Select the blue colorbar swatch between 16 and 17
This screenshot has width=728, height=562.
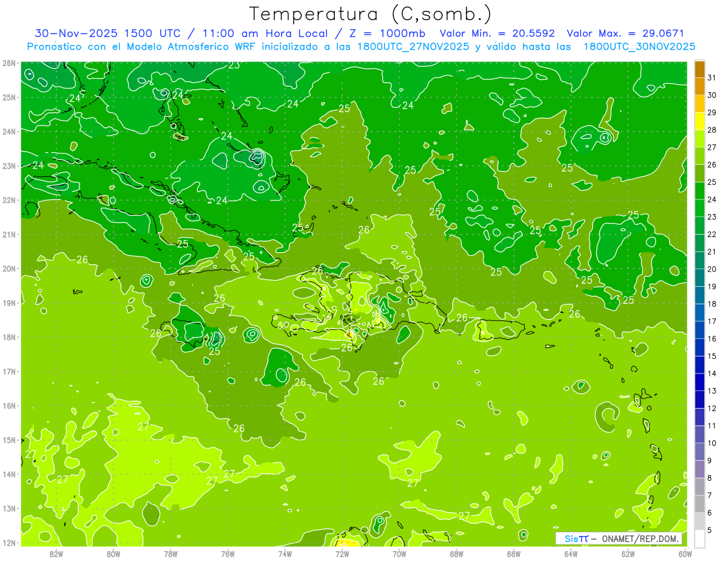click(699, 330)
